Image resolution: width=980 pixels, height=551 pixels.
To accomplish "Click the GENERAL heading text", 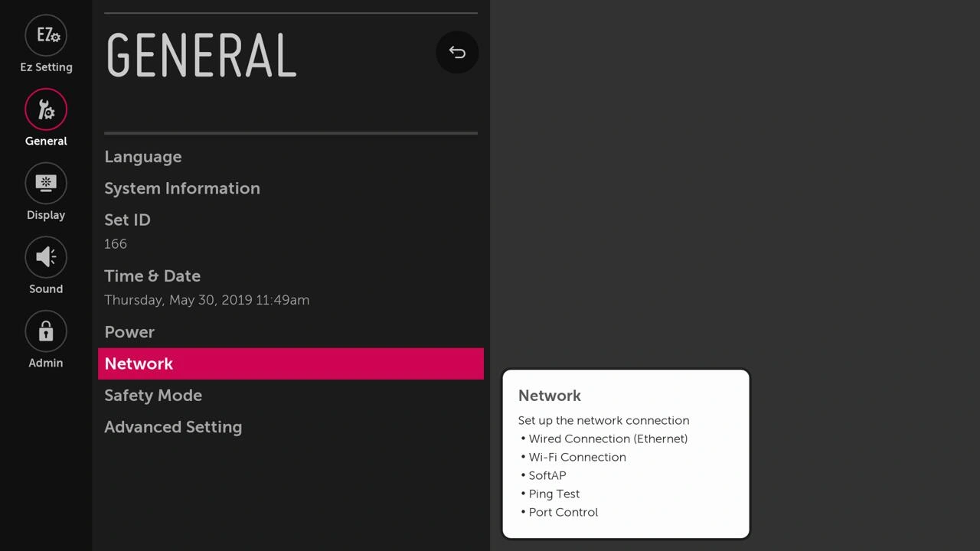I will pyautogui.click(x=201, y=55).
